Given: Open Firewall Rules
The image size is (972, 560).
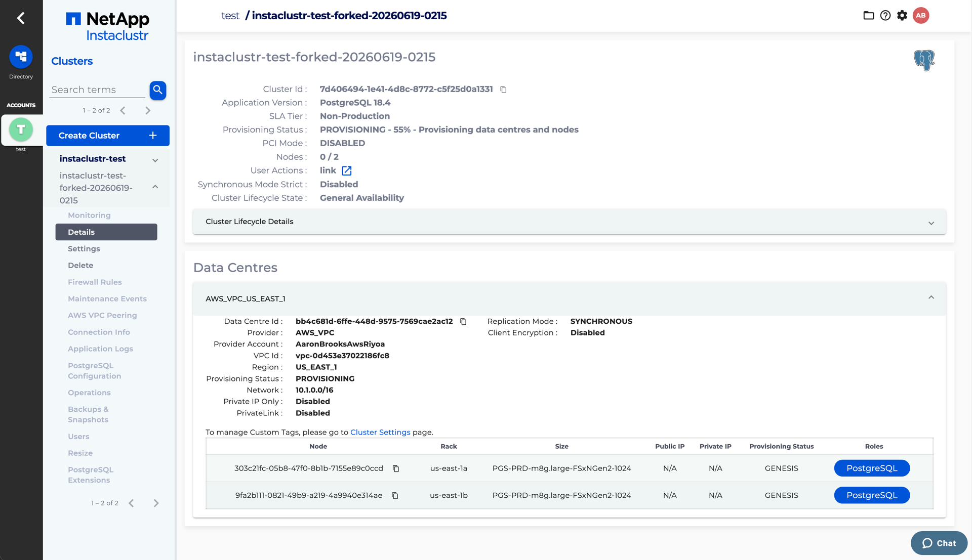Looking at the screenshot, I should (95, 282).
